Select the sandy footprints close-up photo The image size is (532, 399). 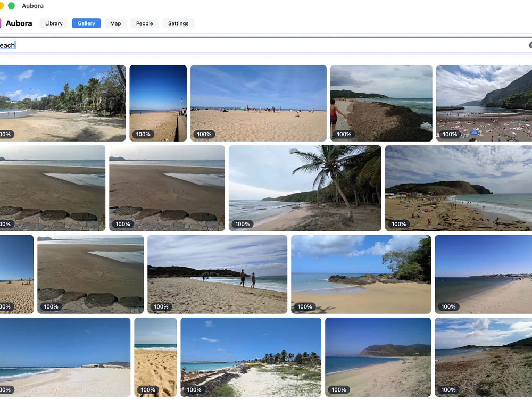tap(155, 358)
